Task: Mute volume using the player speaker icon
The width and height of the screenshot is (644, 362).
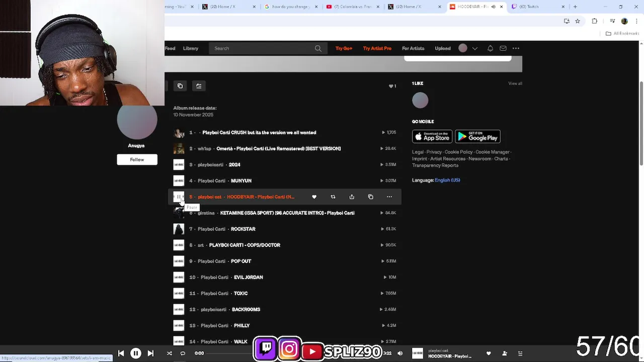Action: [x=400, y=353]
